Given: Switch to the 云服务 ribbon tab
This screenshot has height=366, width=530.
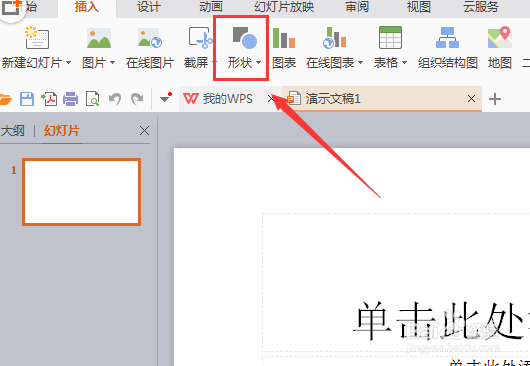Looking at the screenshot, I should 481,7.
